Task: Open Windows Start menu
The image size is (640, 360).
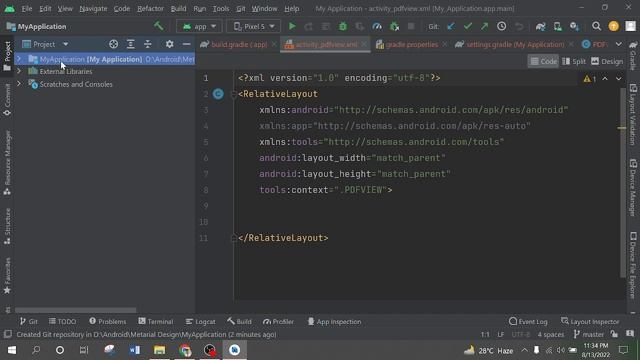Action: (12, 350)
